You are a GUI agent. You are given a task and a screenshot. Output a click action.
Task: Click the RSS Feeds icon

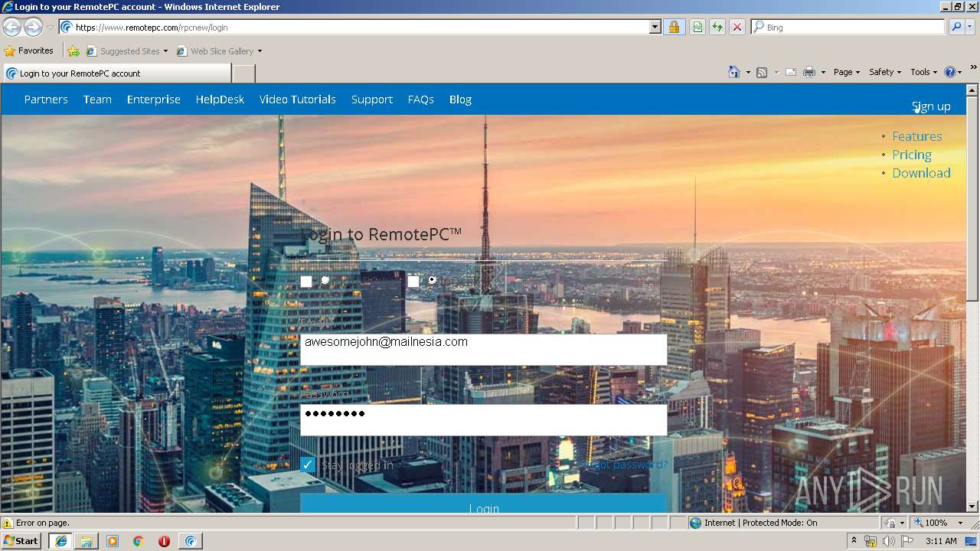pos(762,72)
